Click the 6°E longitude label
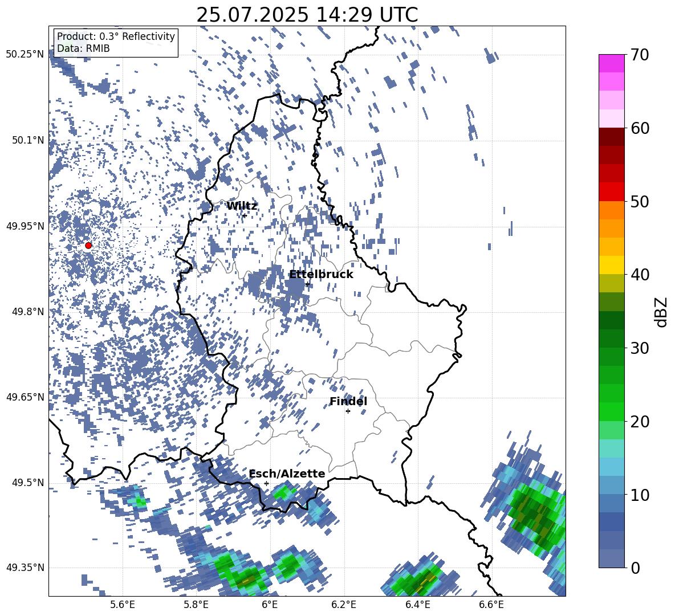This screenshot has height=616, width=675. pos(270,605)
